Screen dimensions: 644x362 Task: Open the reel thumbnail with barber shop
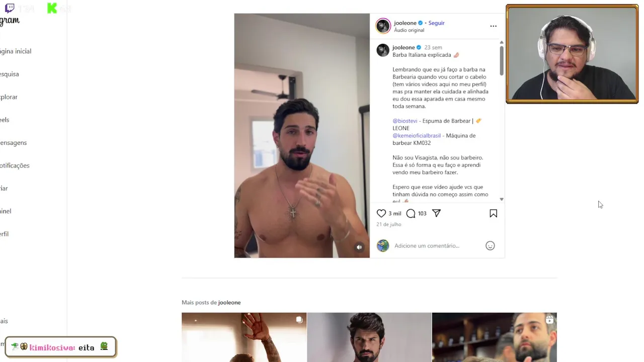click(494, 337)
